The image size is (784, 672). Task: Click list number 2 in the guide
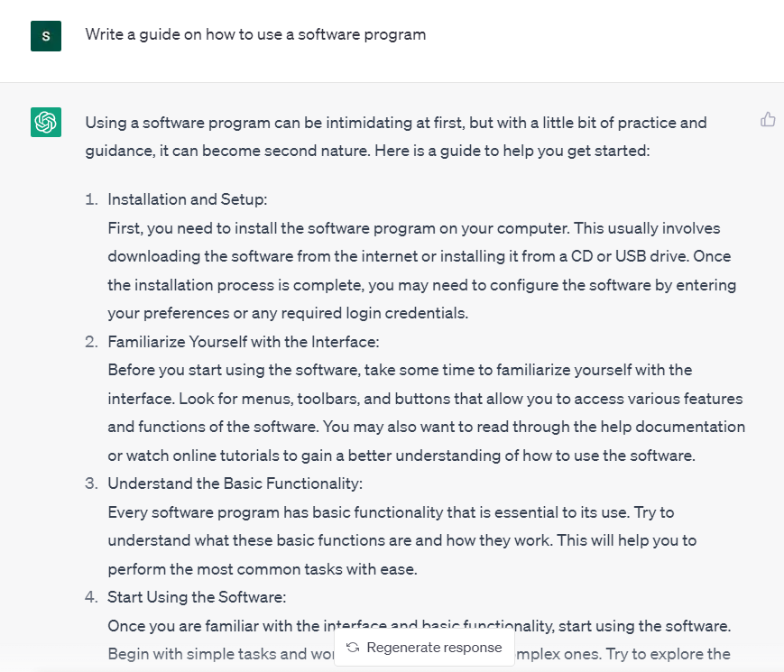click(x=90, y=342)
